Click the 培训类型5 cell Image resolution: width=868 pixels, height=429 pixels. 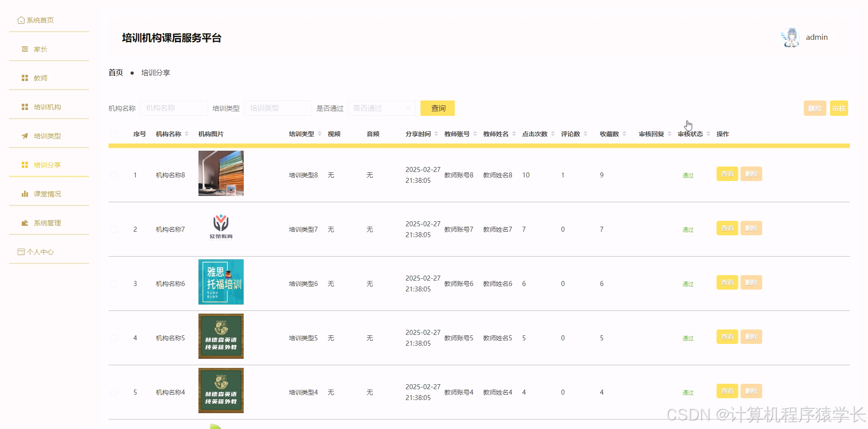pos(303,338)
